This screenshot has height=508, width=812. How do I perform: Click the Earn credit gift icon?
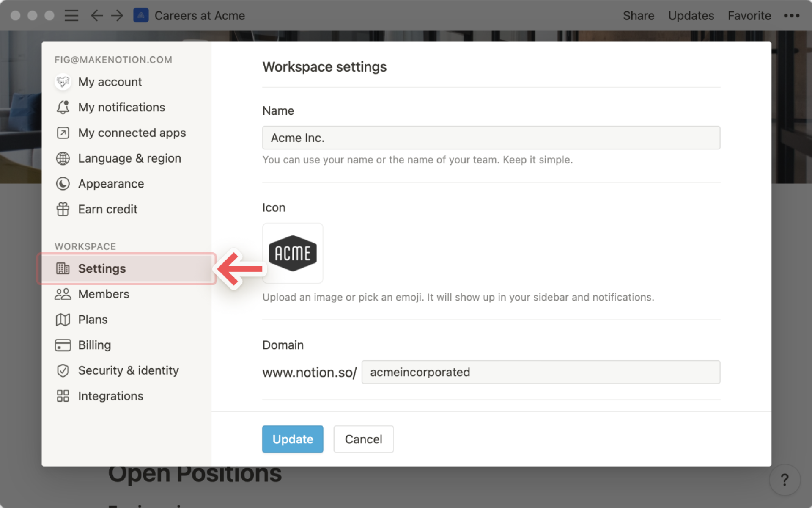point(63,209)
